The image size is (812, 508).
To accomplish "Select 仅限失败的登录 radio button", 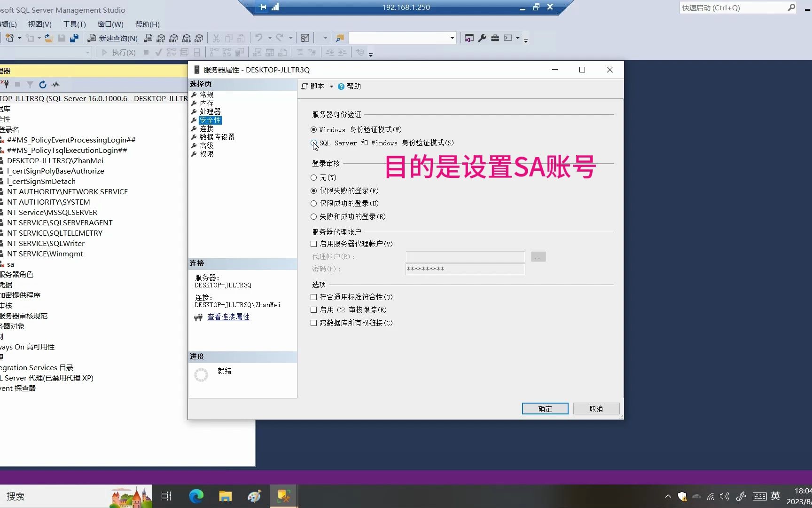I will [x=313, y=190].
